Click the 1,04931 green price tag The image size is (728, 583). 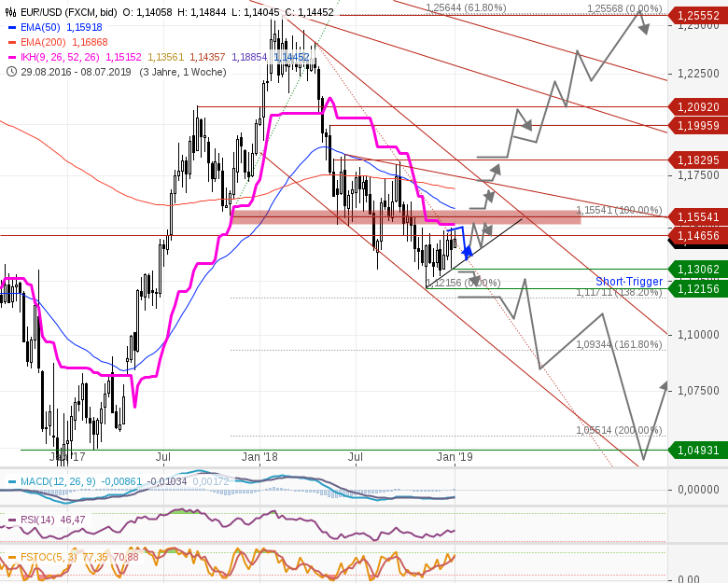[x=698, y=451]
